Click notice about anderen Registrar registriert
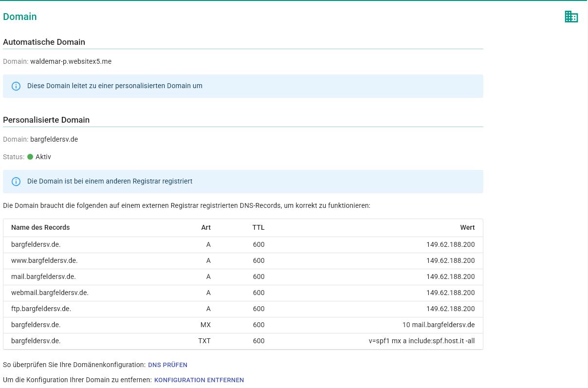Image resolution: width=588 pixels, height=388 pixels. (x=110, y=181)
